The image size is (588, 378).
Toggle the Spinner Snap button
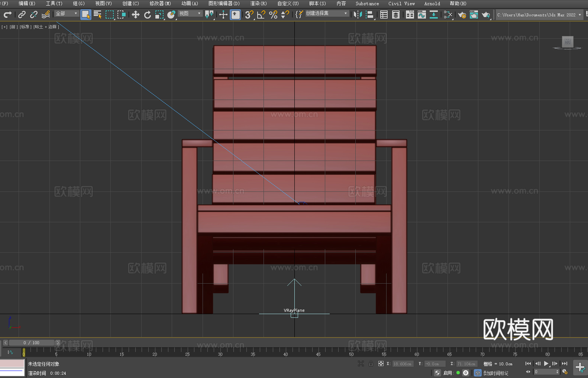(285, 14)
